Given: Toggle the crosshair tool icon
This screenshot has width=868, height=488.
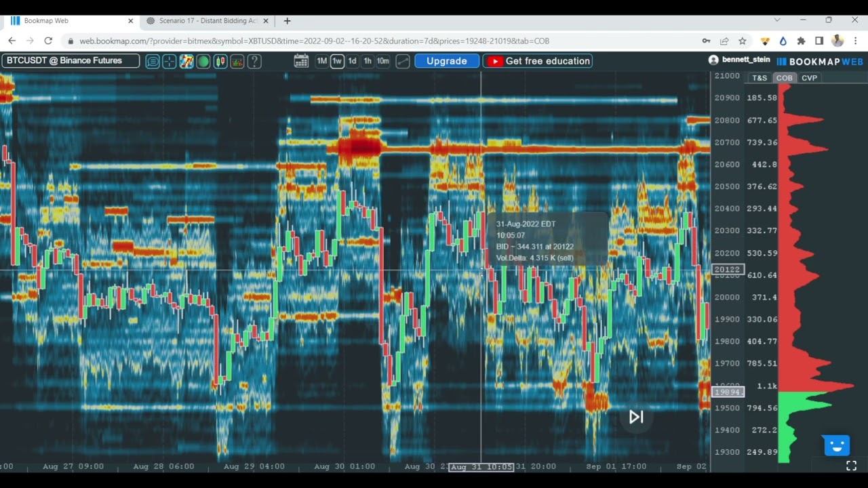Looking at the screenshot, I should point(170,62).
